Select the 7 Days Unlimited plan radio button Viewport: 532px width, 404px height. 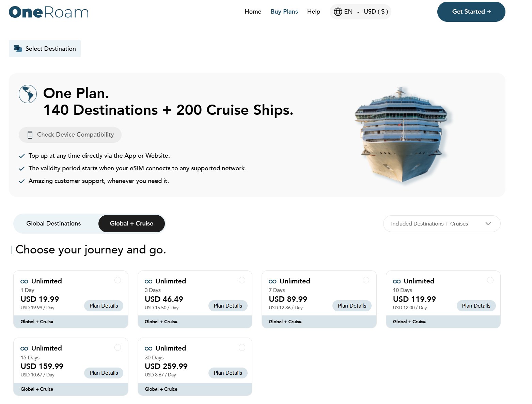[366, 280]
